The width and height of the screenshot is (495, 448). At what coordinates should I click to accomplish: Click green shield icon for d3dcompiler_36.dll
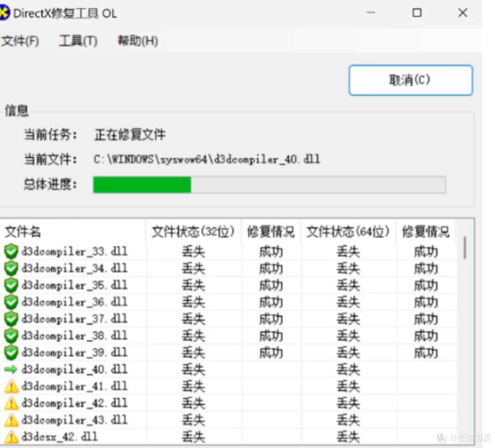[11, 302]
